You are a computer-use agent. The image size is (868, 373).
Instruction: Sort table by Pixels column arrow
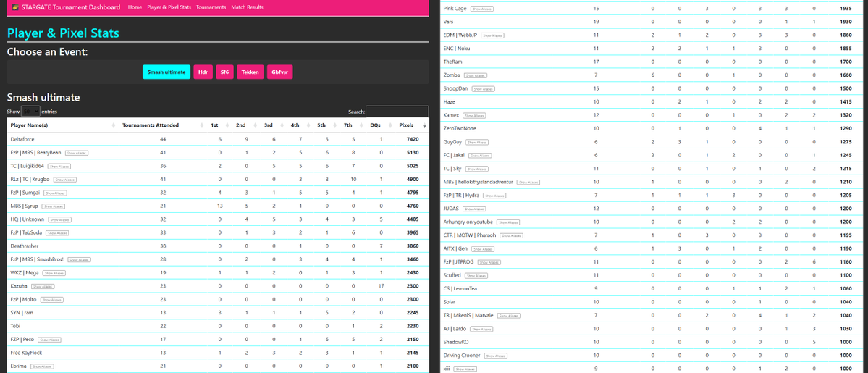click(425, 126)
